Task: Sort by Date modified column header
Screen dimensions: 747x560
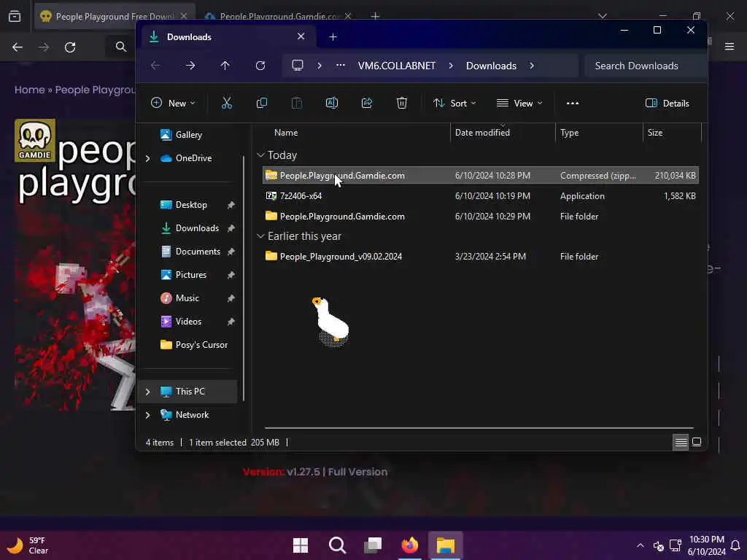Action: point(482,133)
